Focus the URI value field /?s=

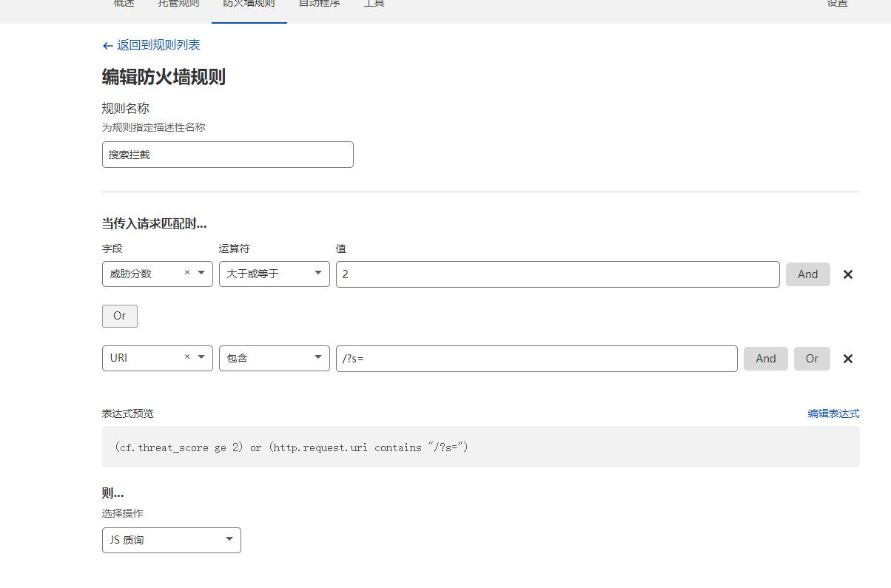pyautogui.click(x=537, y=359)
